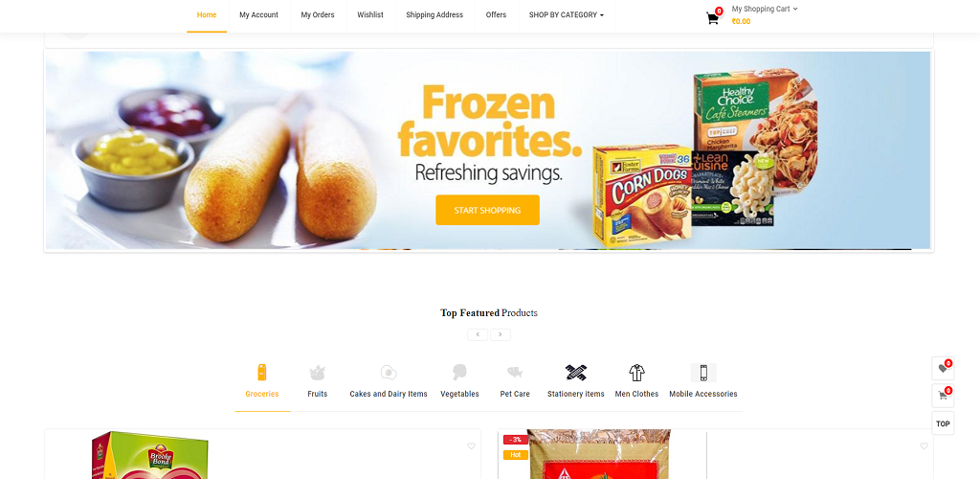Show previous featured products with left chevron

478,334
